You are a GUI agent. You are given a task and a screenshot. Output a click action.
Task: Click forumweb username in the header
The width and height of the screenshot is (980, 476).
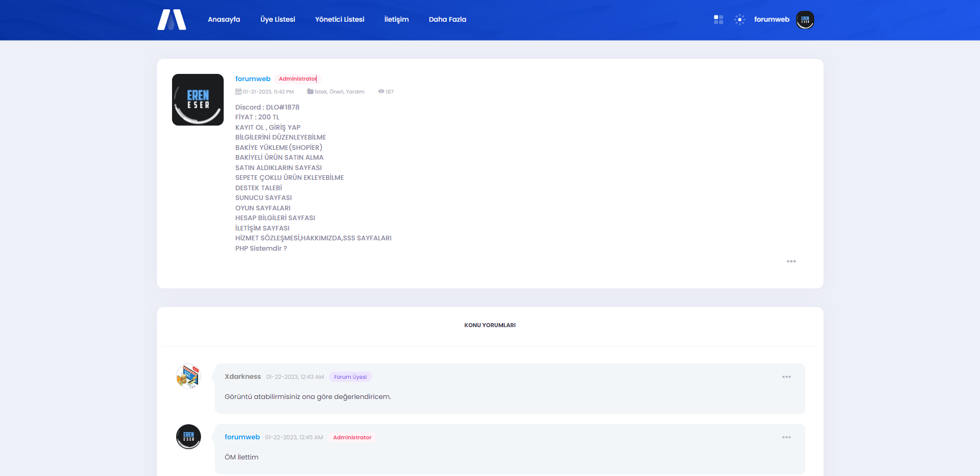click(x=771, y=20)
